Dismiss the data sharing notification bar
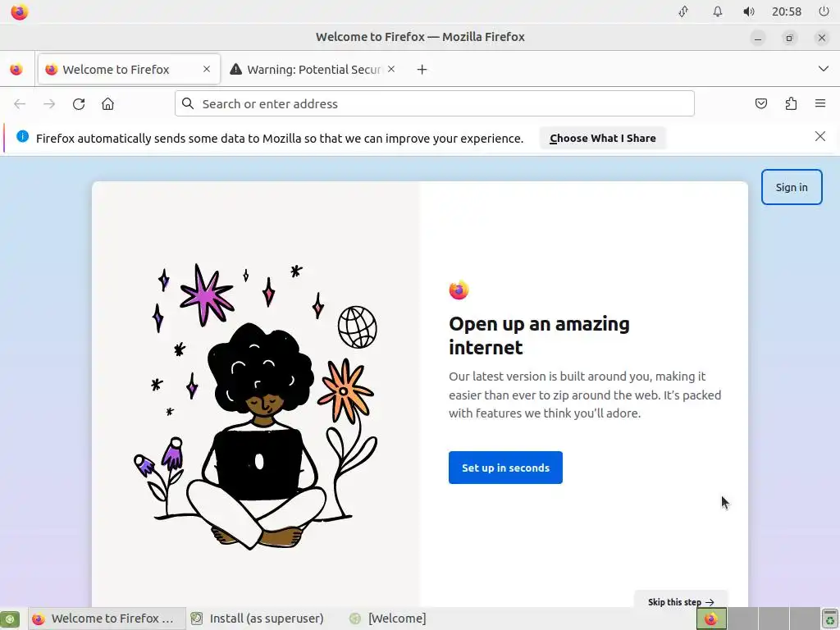This screenshot has width=840, height=630. click(x=820, y=136)
